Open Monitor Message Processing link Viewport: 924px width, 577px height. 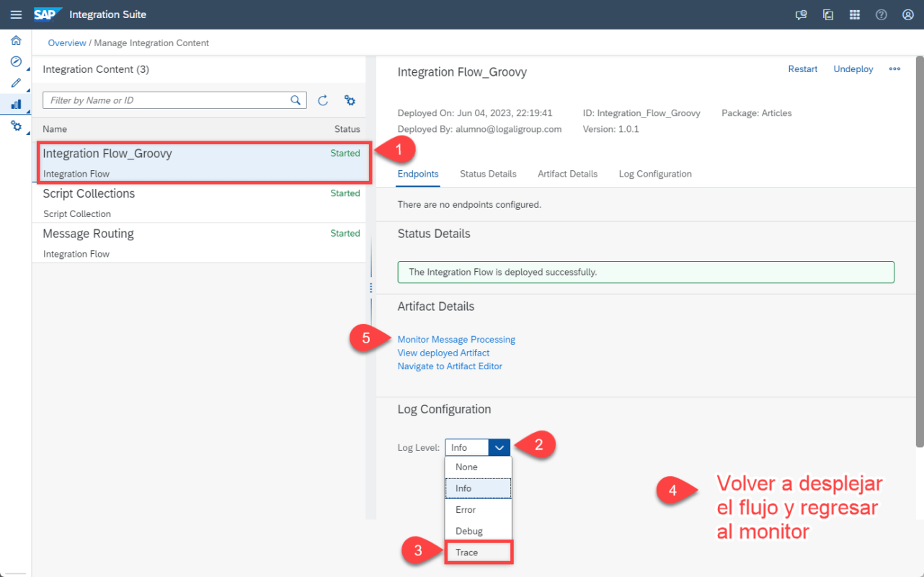click(x=456, y=340)
